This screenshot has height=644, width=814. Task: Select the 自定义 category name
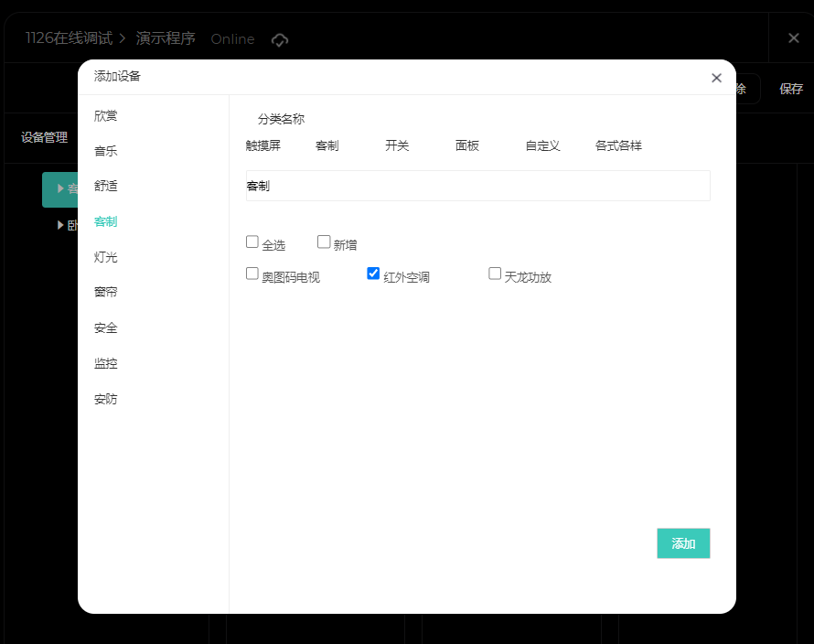542,145
